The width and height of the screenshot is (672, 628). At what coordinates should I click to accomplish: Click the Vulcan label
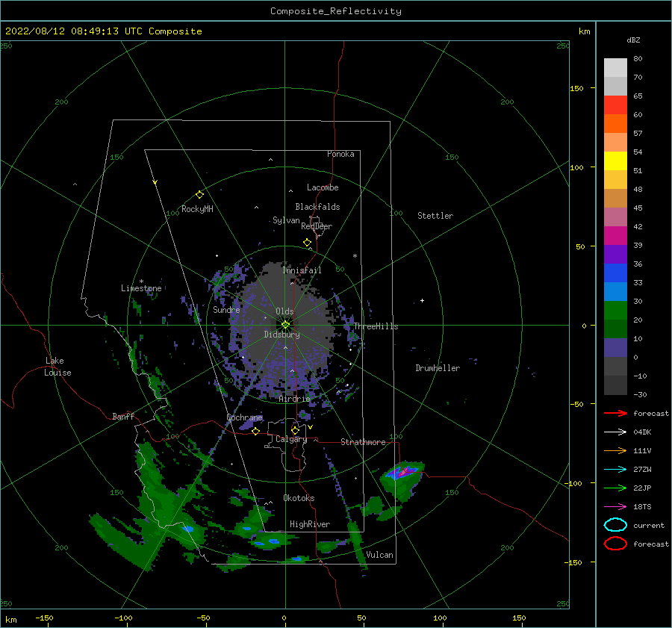point(380,555)
